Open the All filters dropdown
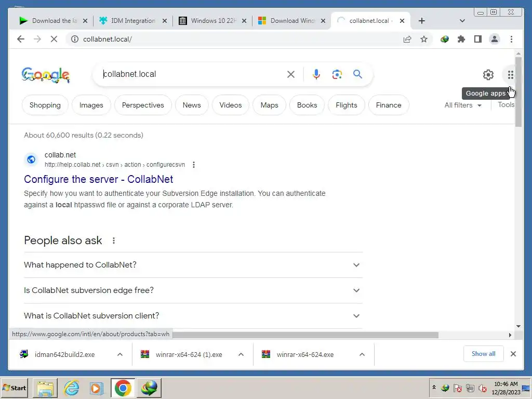Image resolution: width=532 pixels, height=399 pixels. click(x=463, y=105)
